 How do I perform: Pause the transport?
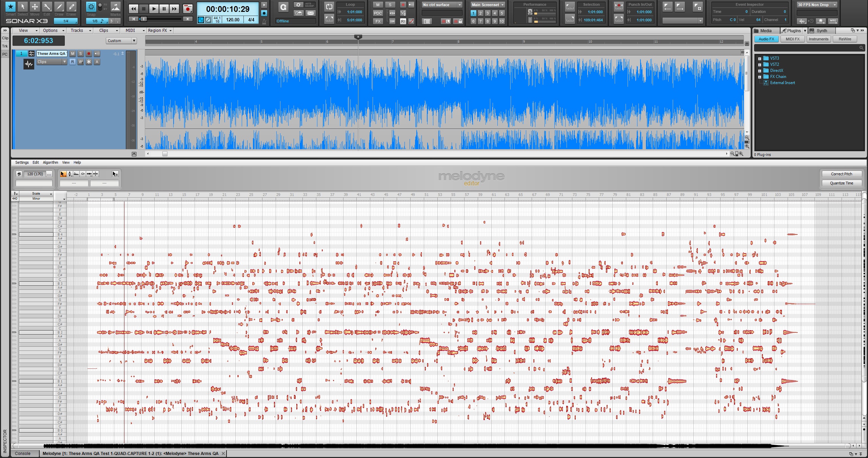pos(164,9)
